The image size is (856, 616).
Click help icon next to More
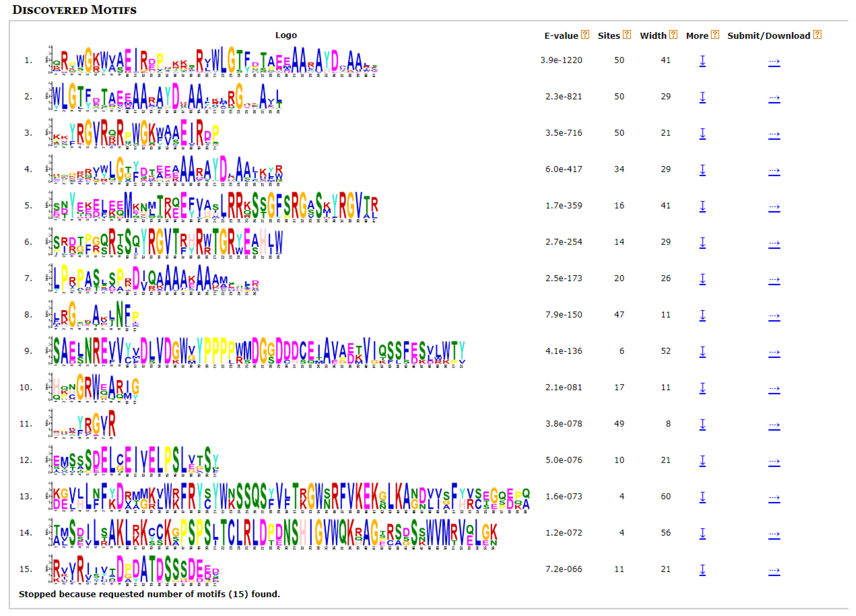pyautogui.click(x=715, y=35)
